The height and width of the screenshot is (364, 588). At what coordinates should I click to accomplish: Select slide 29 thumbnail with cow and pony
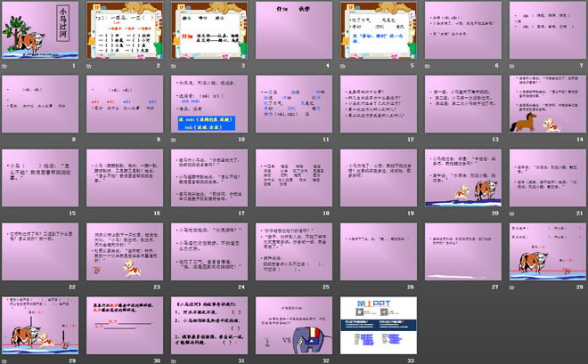click(x=40, y=326)
